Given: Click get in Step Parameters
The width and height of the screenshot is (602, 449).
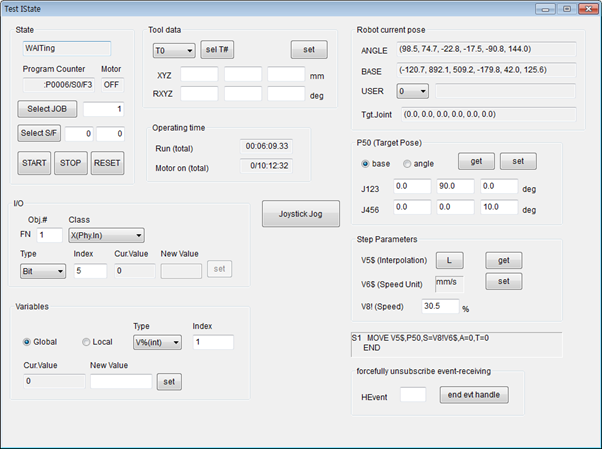Looking at the screenshot, I should pos(504,260).
